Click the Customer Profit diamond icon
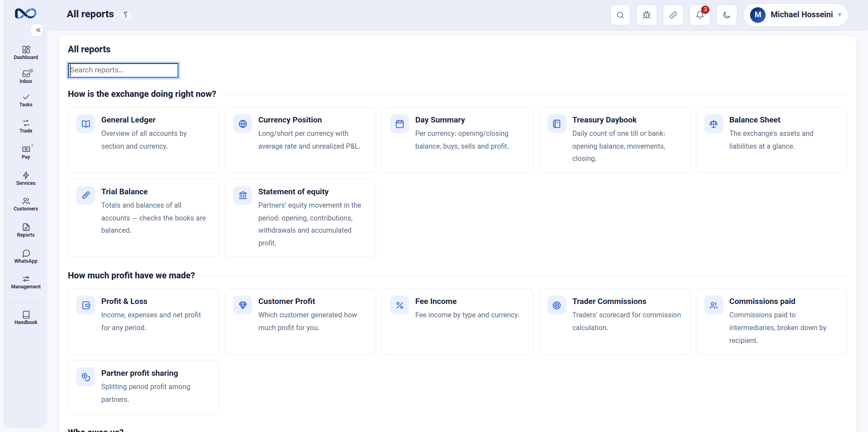Image resolution: width=868 pixels, height=432 pixels. point(243,305)
